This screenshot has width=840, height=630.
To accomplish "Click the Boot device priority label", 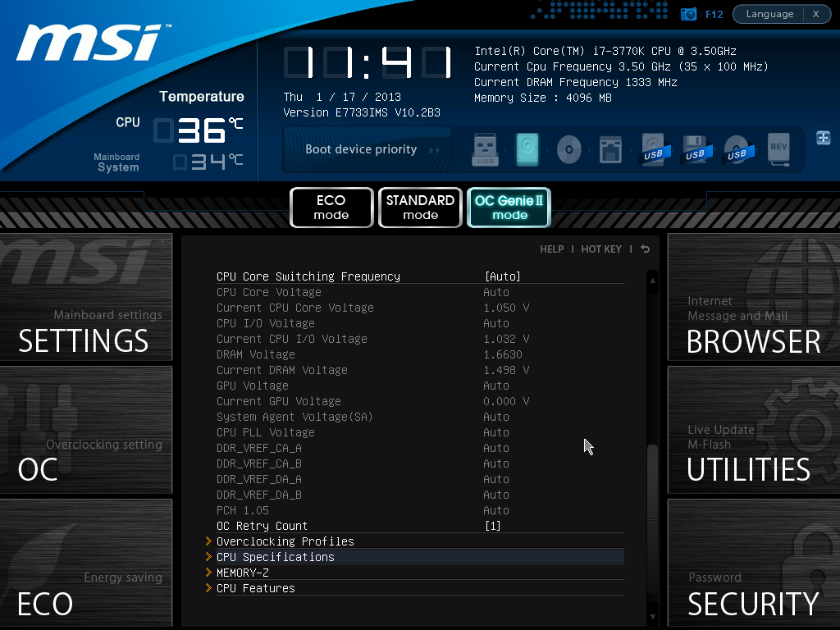I will click(361, 149).
